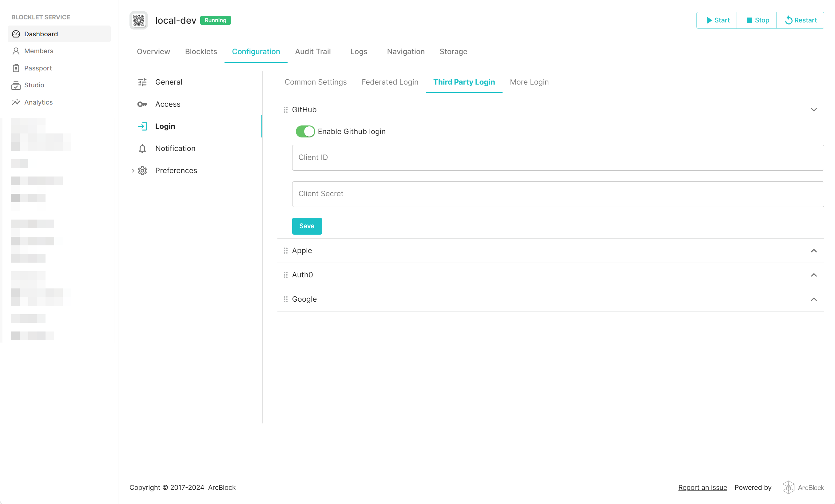835x504 pixels.
Task: Disable the Github login toggle
Action: tap(305, 132)
